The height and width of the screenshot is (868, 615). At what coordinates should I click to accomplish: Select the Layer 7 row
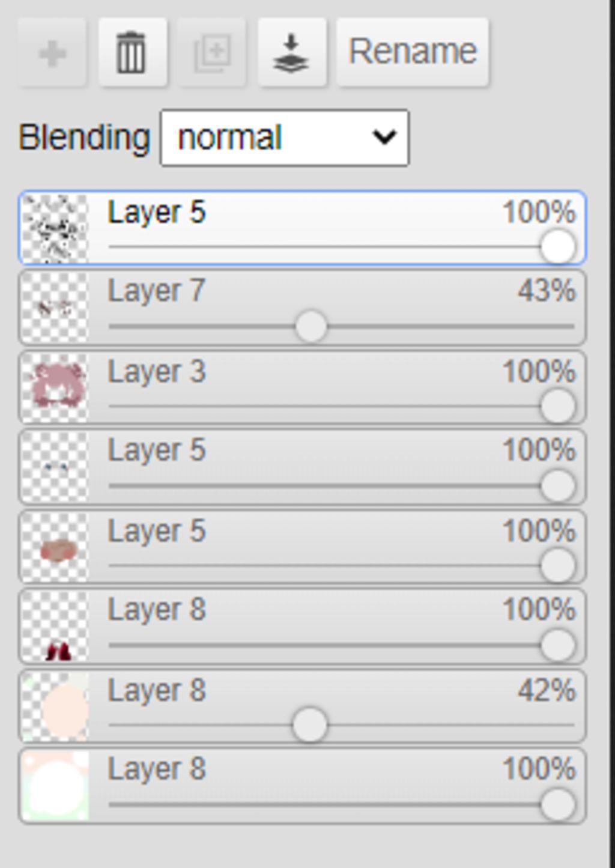(302, 308)
